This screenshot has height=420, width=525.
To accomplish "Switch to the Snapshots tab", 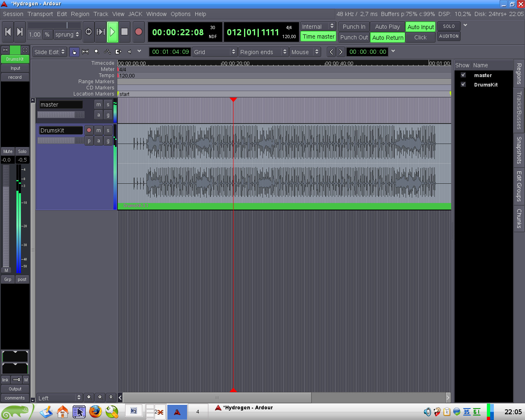I will 519,150.
